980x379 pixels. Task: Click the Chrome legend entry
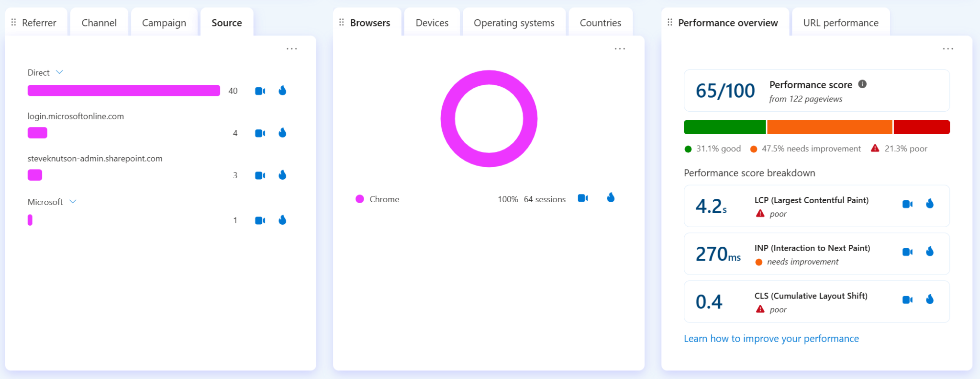[378, 199]
